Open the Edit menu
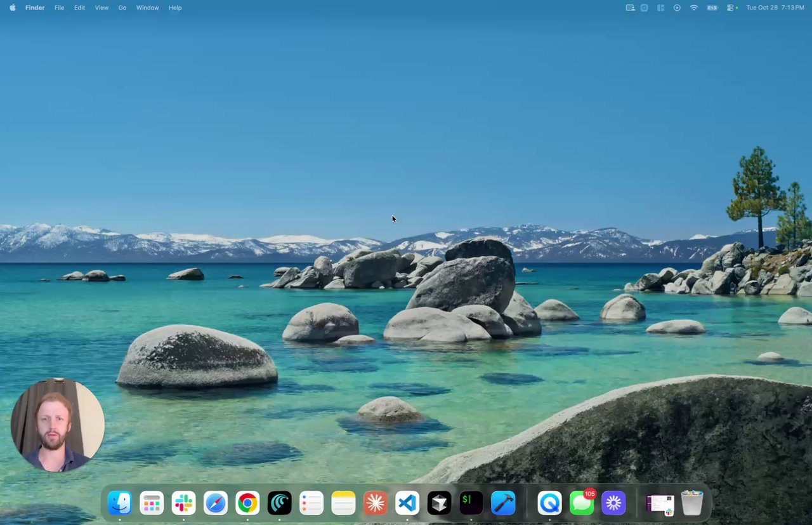 pos(79,8)
